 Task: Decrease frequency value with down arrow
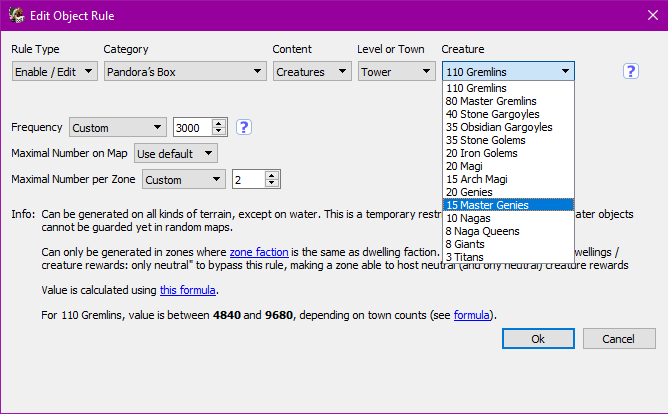point(219,131)
